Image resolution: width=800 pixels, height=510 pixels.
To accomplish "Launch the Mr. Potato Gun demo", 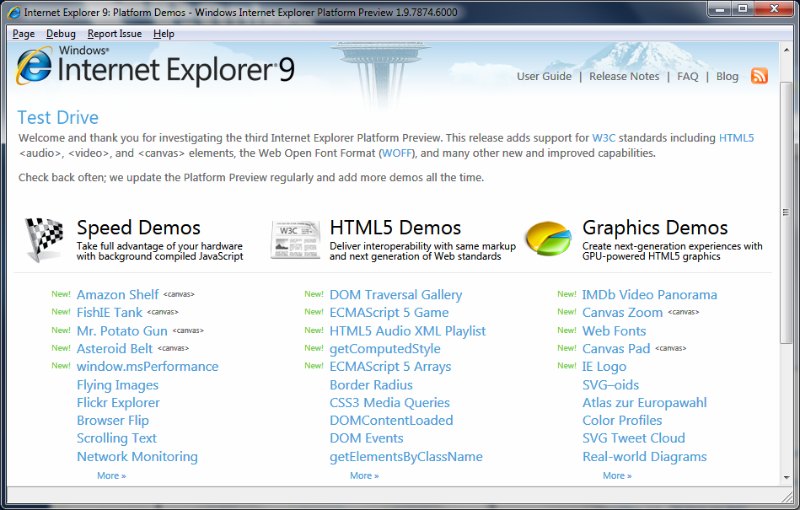I will (x=122, y=331).
